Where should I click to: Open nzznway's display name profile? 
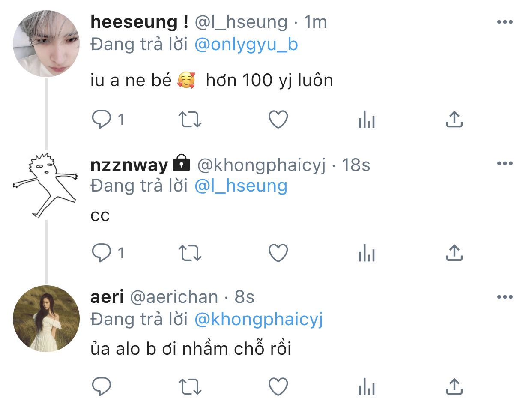[129, 165]
